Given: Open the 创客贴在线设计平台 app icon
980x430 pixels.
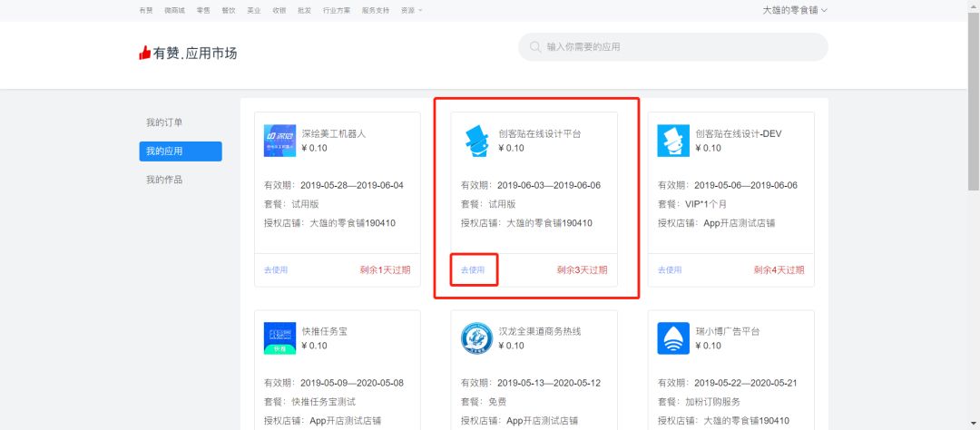Looking at the screenshot, I should pos(477,141).
